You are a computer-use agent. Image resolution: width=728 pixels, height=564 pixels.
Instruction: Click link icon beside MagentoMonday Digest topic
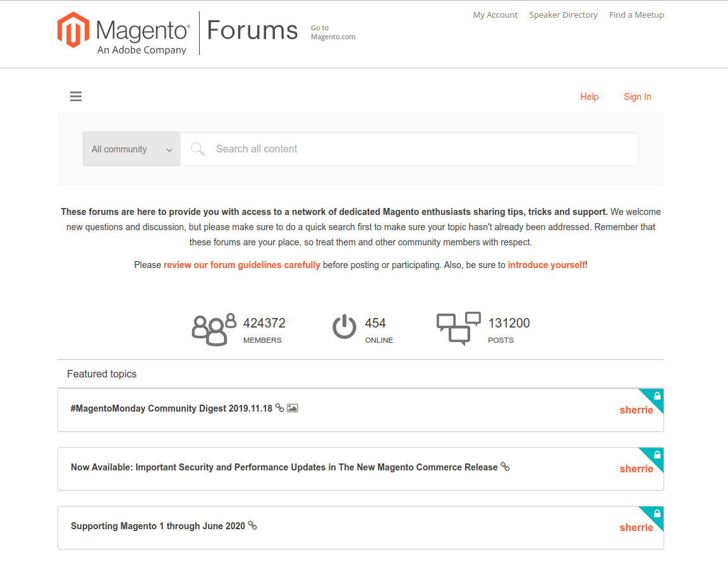click(x=279, y=408)
